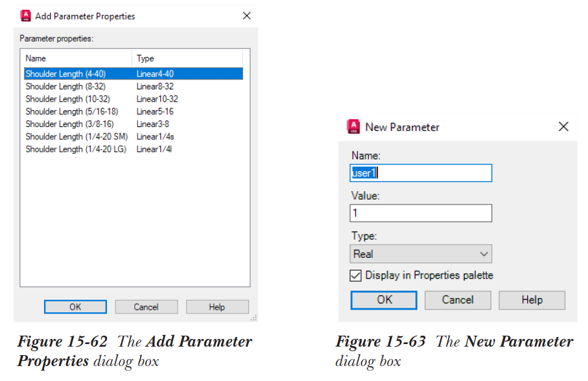Cancel the Add Parameter Properties dialog
Image resolution: width=588 pixels, height=381 pixels.
click(147, 307)
